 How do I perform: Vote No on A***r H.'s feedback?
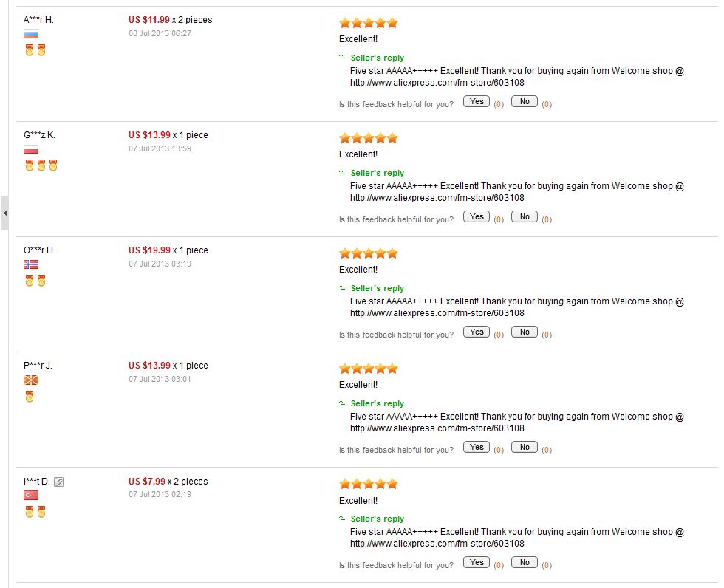[x=525, y=101]
